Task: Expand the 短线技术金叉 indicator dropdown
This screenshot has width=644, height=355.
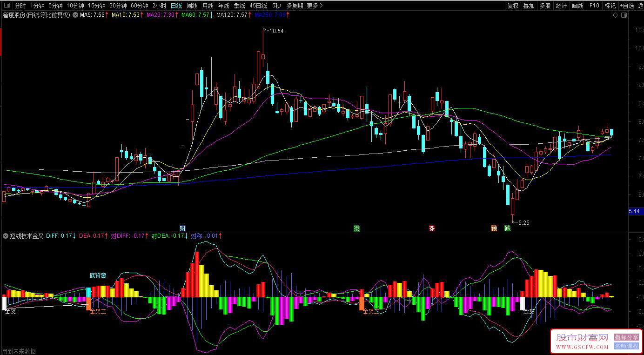Action: coord(5,236)
